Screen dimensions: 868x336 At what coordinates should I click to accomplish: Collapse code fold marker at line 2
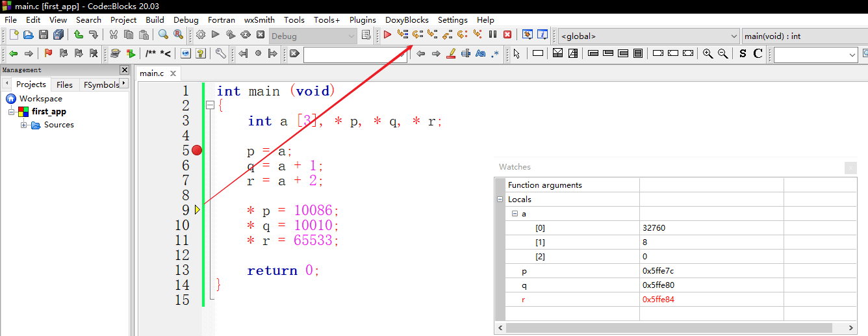click(209, 105)
